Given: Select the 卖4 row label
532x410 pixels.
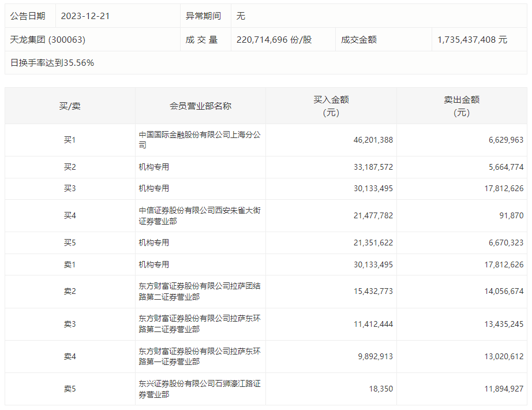Looking at the screenshot, I should point(70,357).
